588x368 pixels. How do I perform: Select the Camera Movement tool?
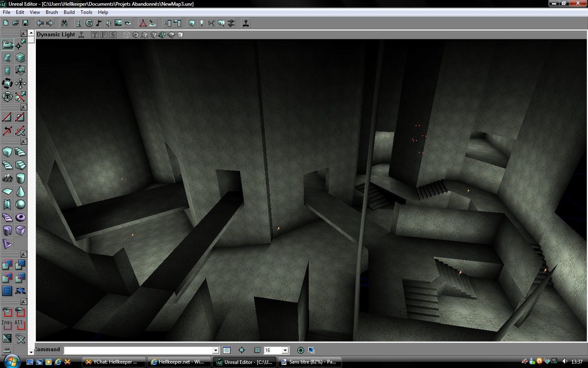coord(7,44)
